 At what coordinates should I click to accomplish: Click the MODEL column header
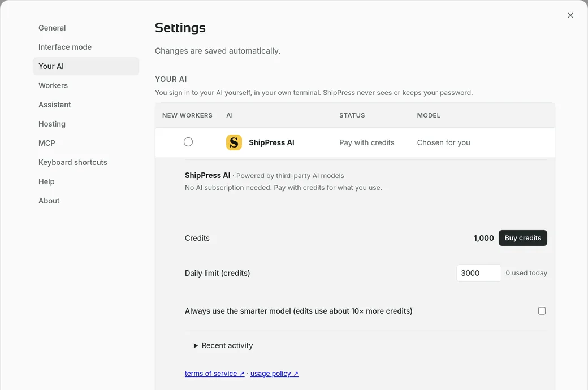pyautogui.click(x=429, y=115)
